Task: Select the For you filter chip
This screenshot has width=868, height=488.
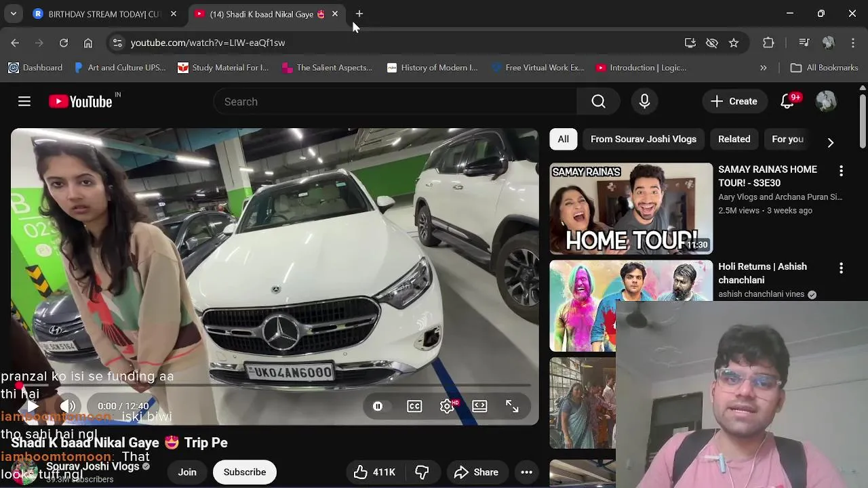Action: click(x=788, y=139)
